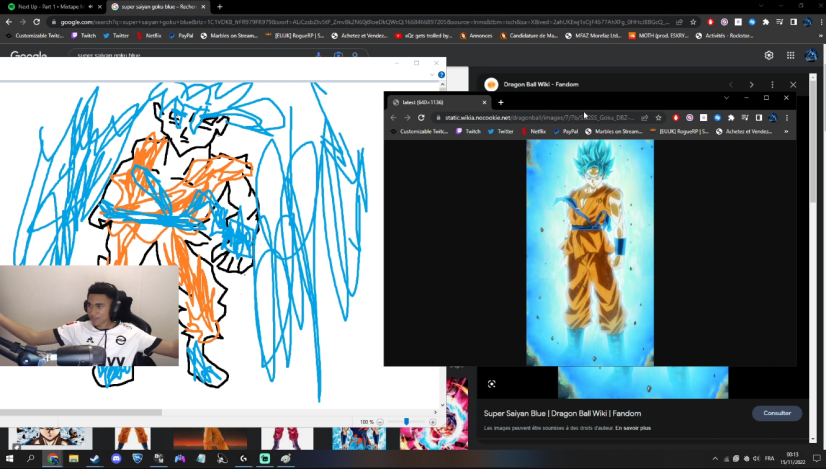Show hidden system tray icons

click(x=715, y=458)
